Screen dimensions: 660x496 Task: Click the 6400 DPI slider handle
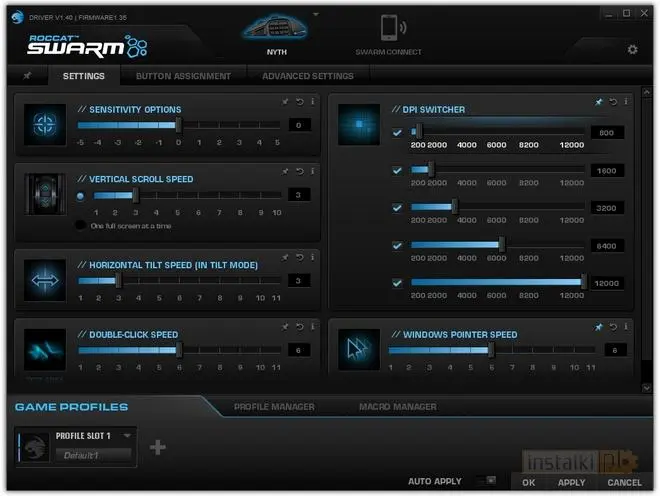point(501,244)
